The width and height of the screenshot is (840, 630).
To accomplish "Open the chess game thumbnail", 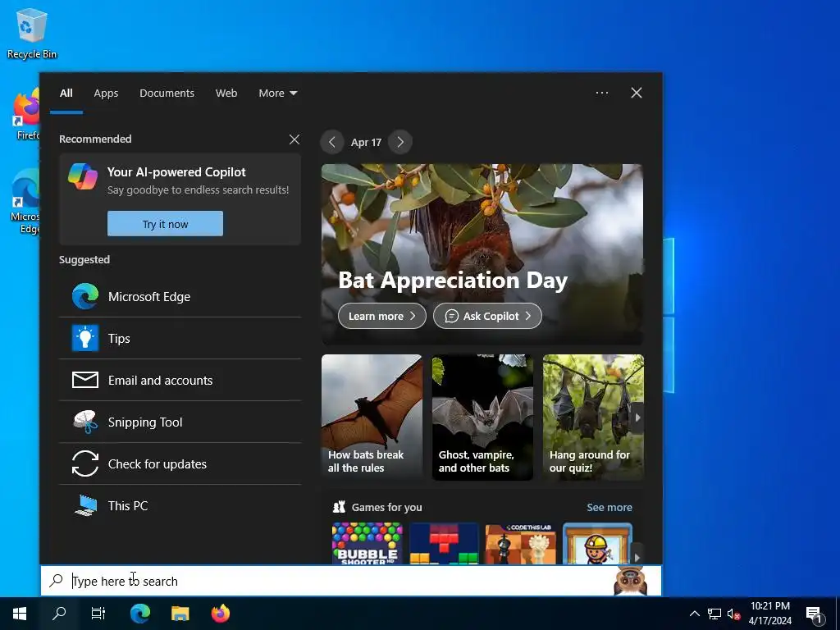I will (x=521, y=544).
